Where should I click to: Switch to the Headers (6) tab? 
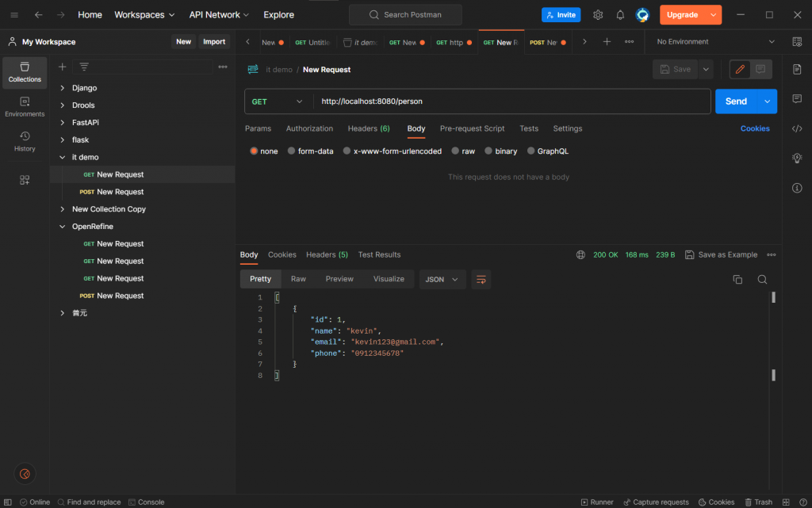369,128
